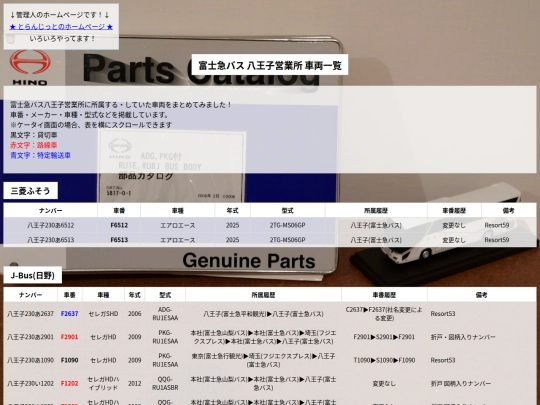Screen dimensions: 540x405
Task: Click blue vehicle number F2637
Action: [x=69, y=314]
